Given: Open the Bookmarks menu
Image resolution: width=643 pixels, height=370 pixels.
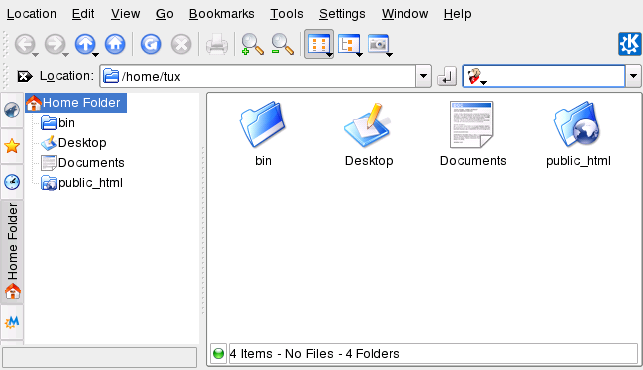Looking at the screenshot, I should [x=221, y=14].
